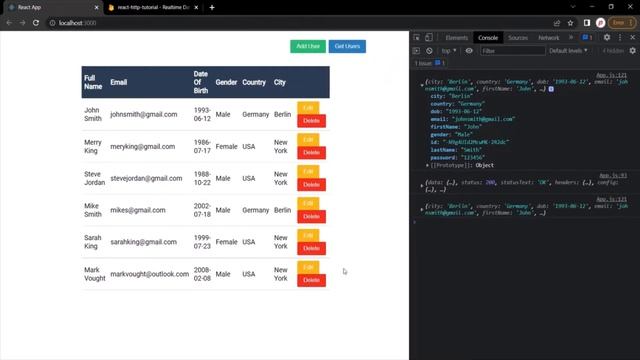Click the console Filter input field
The height and width of the screenshot is (360, 640).
pos(513,51)
